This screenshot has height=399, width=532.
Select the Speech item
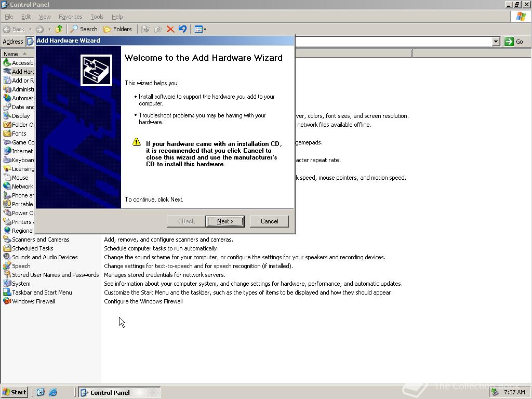coord(17,265)
